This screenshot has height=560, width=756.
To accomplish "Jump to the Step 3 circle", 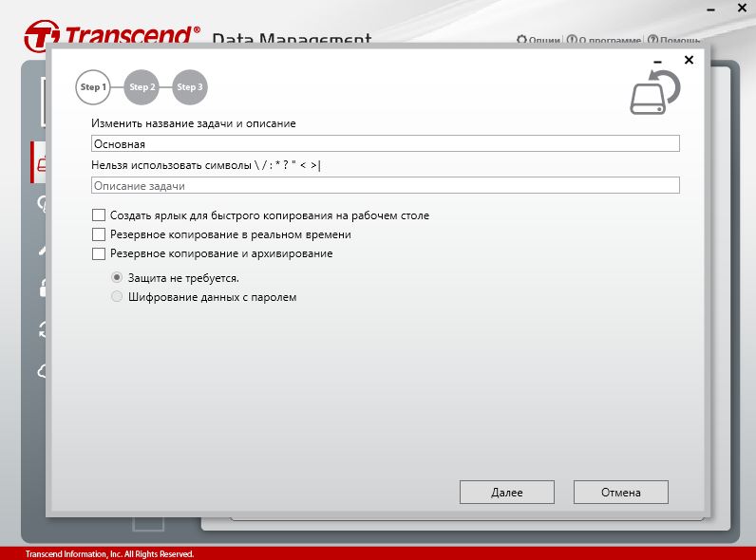I will click(190, 87).
